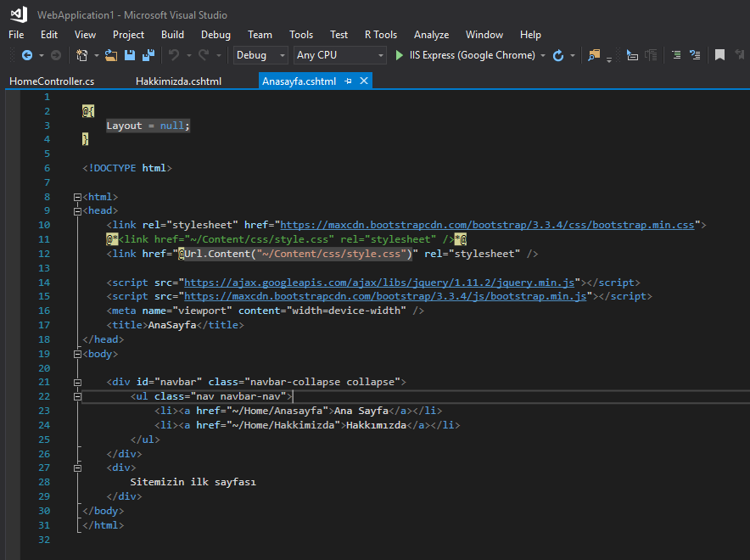Click the Find in Files icon
This screenshot has width=750, height=560.
click(594, 55)
